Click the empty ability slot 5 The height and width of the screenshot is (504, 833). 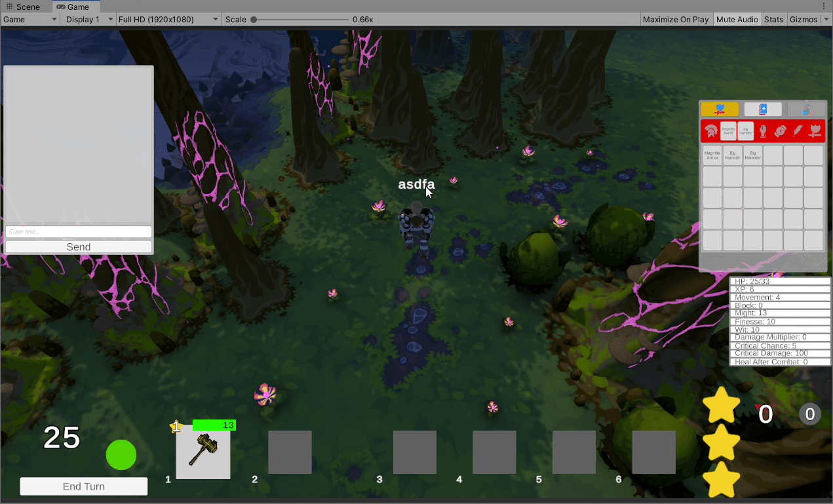tap(574, 452)
